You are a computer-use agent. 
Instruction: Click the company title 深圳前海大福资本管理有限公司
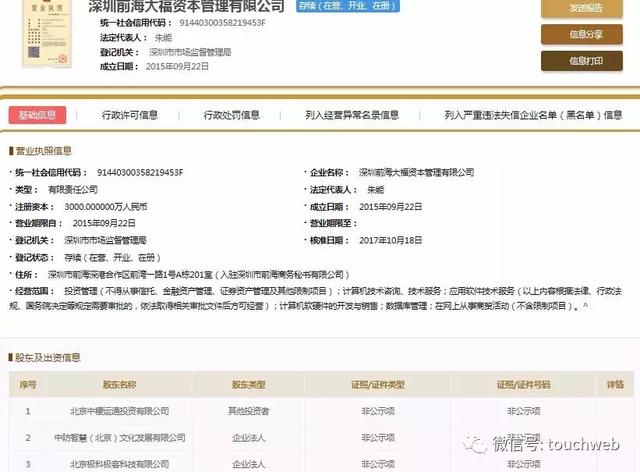186,6
